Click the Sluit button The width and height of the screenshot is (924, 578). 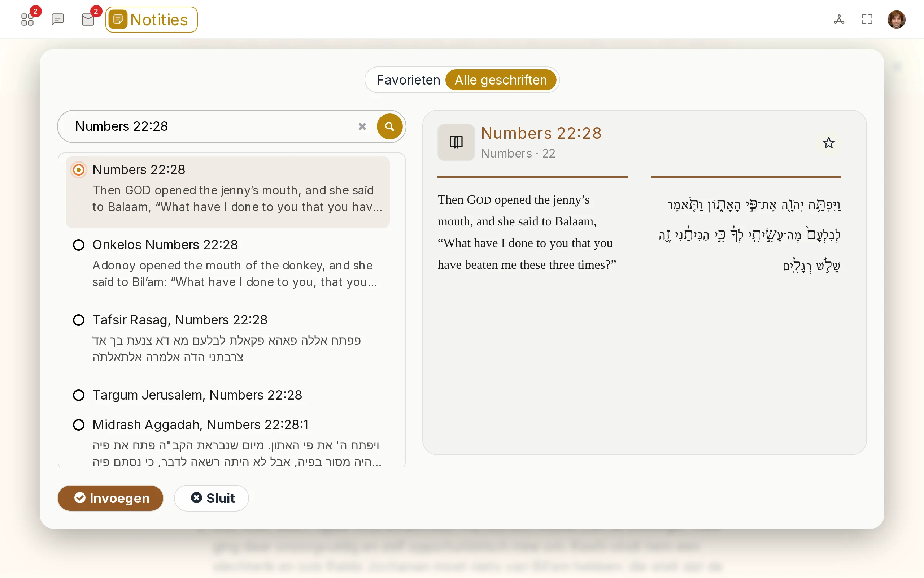point(212,498)
